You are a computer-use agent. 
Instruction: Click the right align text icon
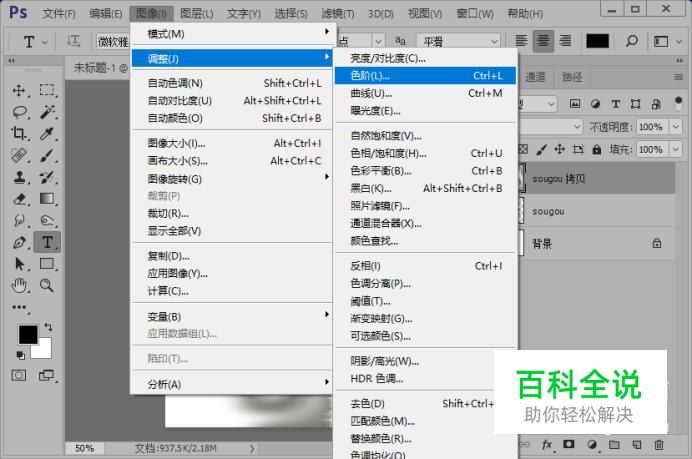[x=565, y=41]
